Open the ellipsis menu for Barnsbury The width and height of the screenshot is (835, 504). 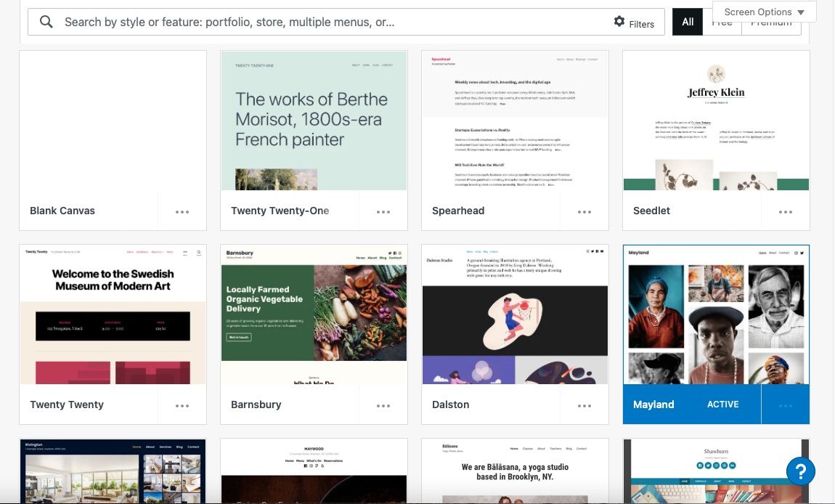pyautogui.click(x=383, y=405)
